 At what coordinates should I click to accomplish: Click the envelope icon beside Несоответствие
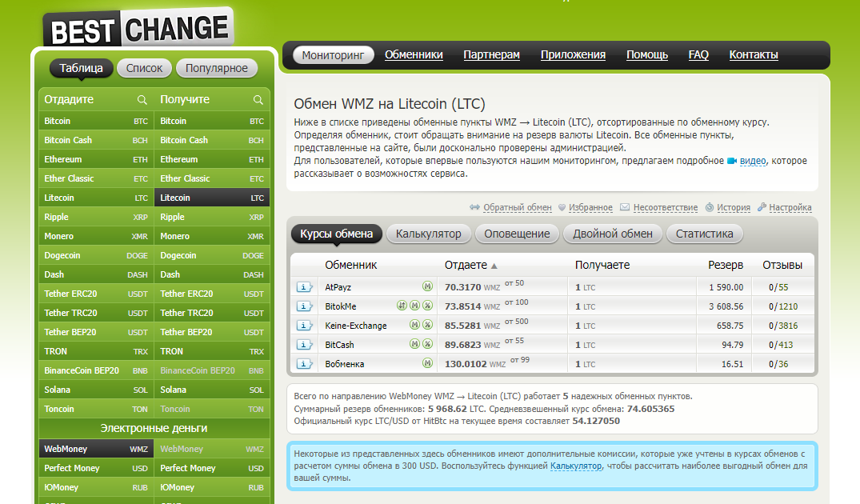click(625, 207)
